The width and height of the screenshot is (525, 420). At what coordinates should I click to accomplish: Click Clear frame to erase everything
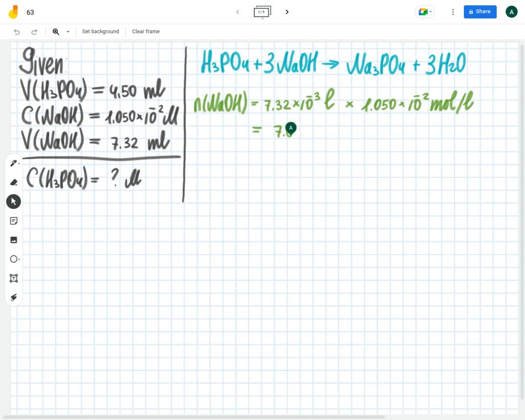tap(146, 31)
